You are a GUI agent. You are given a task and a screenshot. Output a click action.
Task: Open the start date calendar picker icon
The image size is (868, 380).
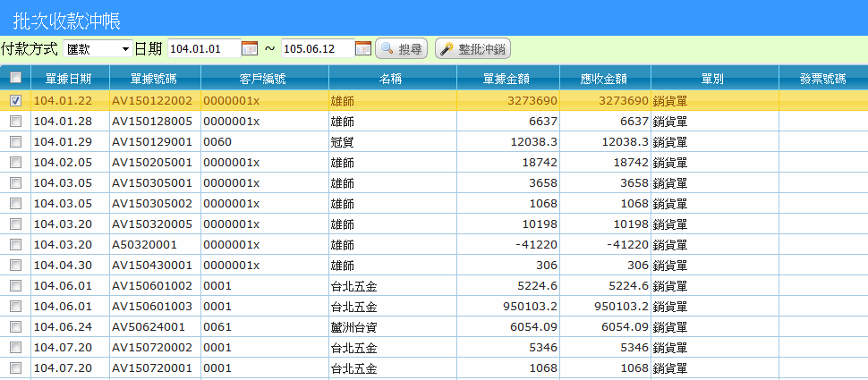[251, 48]
